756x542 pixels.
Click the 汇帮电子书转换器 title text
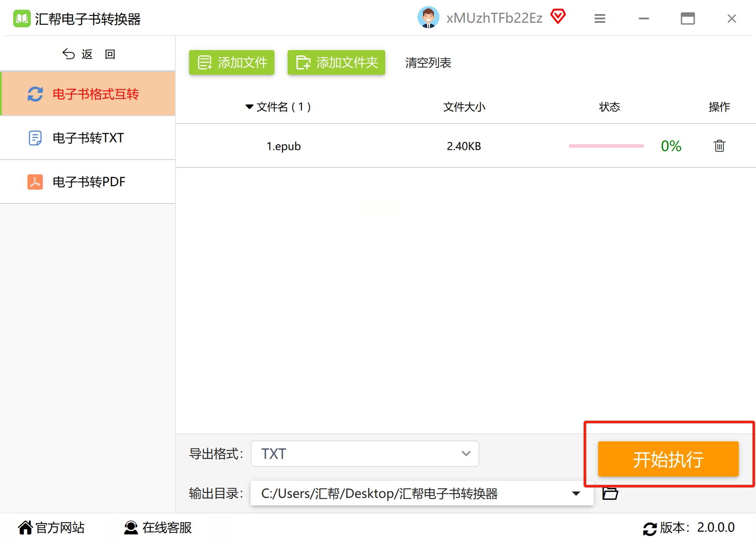[88, 19]
